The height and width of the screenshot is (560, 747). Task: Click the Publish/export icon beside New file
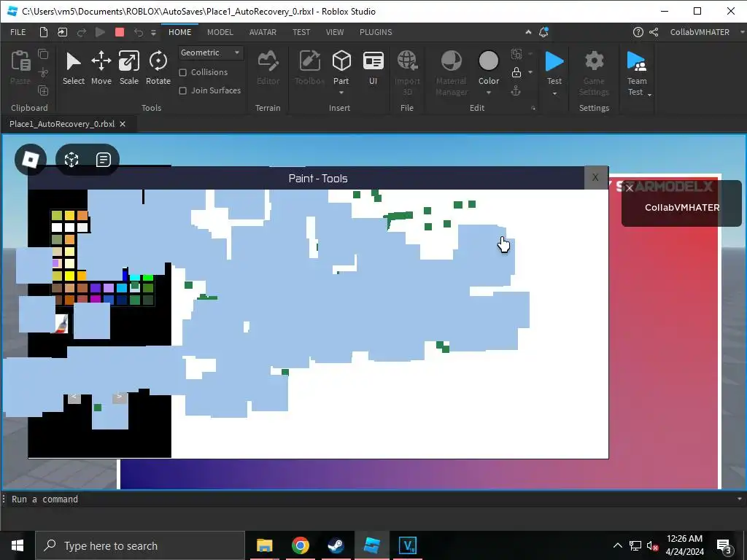(x=63, y=32)
